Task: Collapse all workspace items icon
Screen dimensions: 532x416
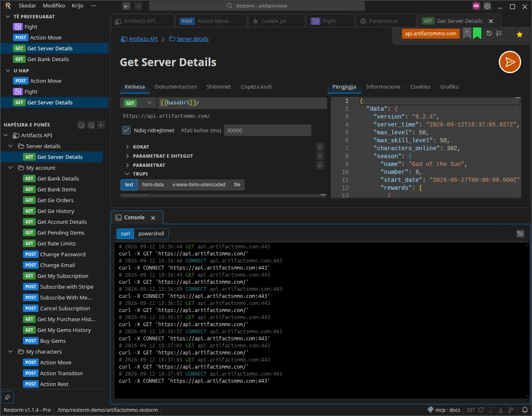Action: (x=81, y=125)
